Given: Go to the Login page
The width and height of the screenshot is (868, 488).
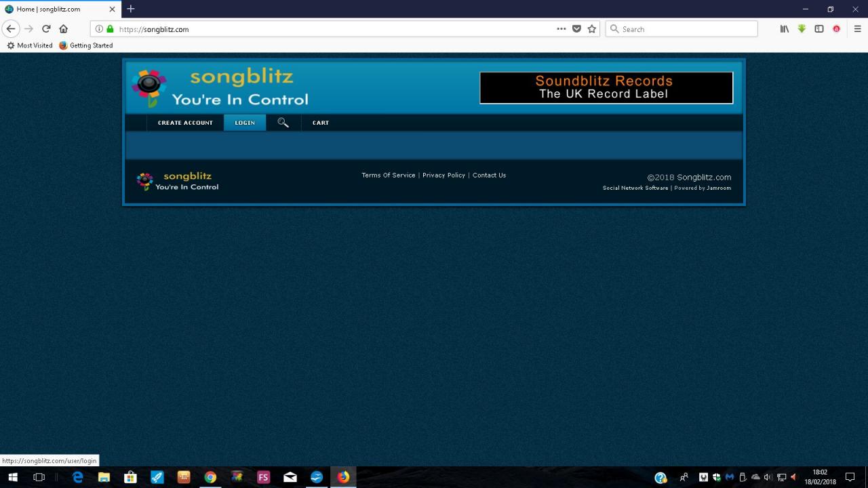Looking at the screenshot, I should 245,123.
